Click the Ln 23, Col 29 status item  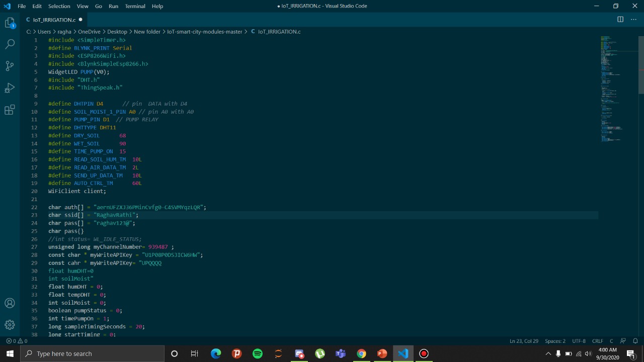524,341
